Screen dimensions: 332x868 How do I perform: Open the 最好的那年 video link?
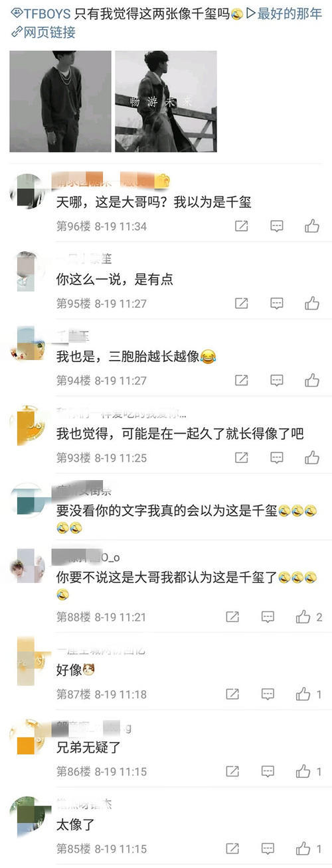coord(284,14)
